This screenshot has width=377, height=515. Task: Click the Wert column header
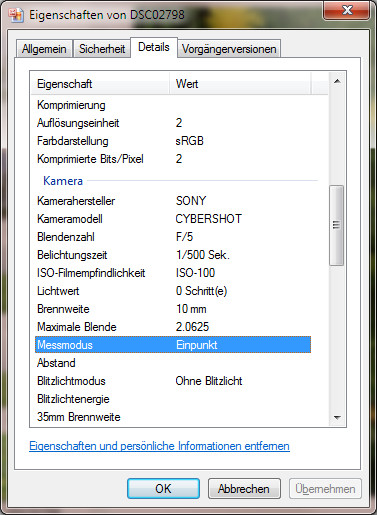(240, 84)
